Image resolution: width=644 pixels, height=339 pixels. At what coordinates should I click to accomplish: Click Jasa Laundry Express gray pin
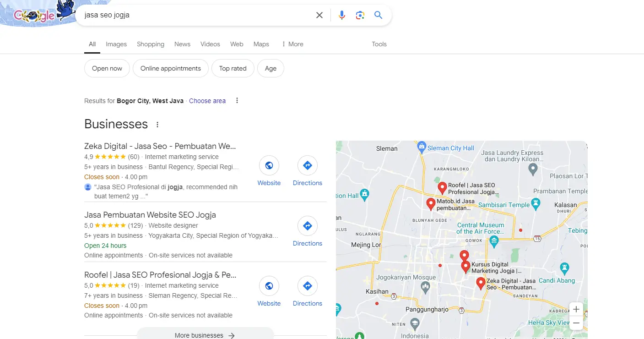533,169
